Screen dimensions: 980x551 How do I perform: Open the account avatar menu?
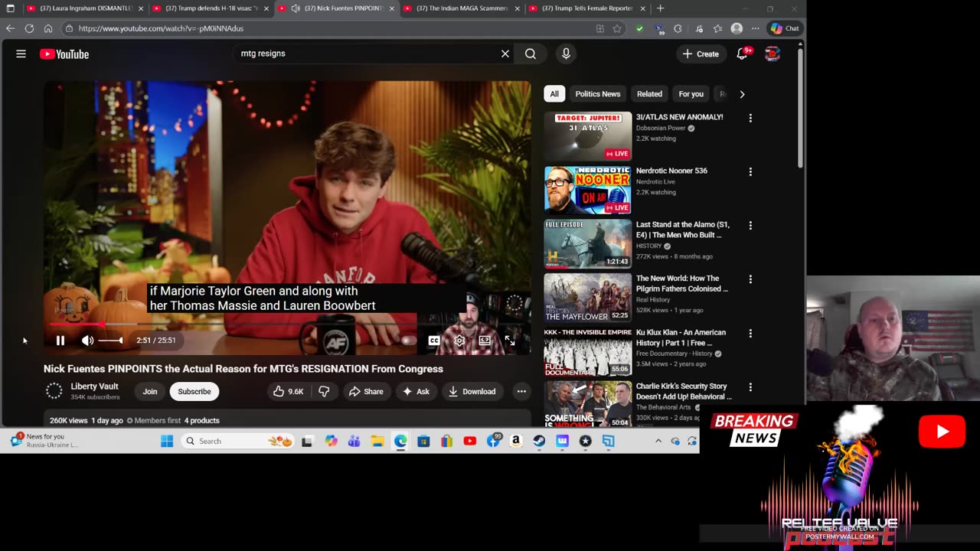click(773, 54)
